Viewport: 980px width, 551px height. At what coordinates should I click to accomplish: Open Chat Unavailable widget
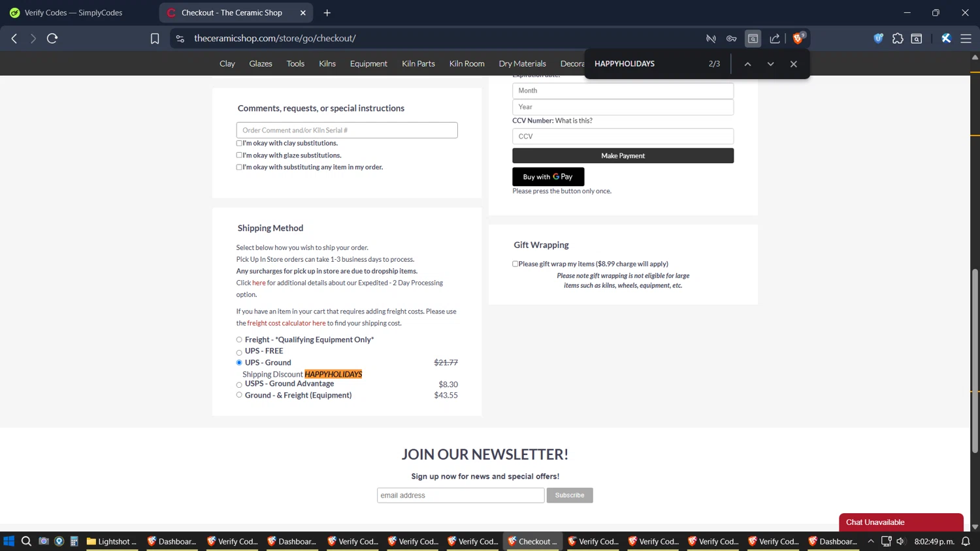tap(901, 522)
